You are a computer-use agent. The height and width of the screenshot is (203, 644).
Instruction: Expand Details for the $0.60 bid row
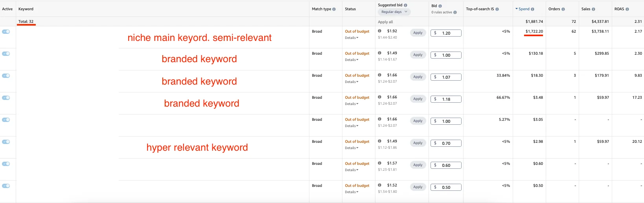tap(351, 170)
